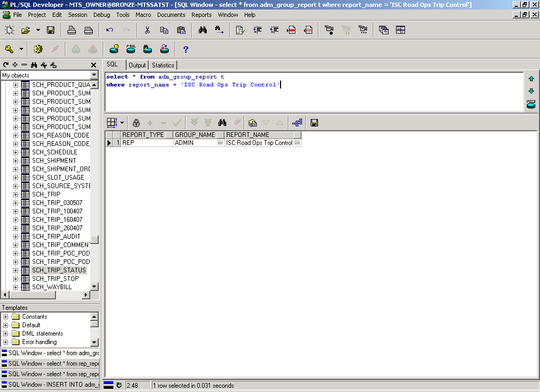The width and height of the screenshot is (540, 392).
Task: Click the Cascade windows icon
Action: click(x=384, y=30)
